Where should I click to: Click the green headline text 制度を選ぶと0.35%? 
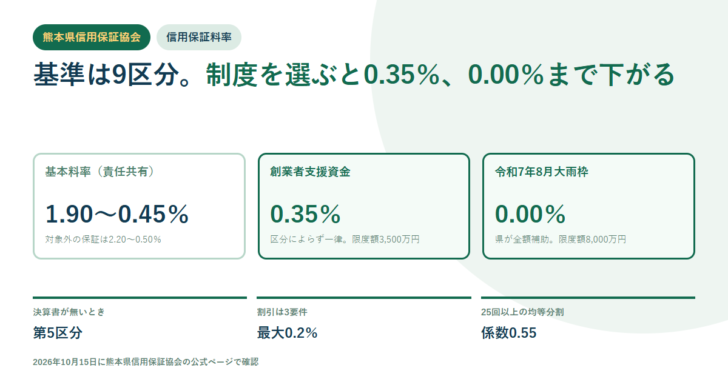coord(323,74)
